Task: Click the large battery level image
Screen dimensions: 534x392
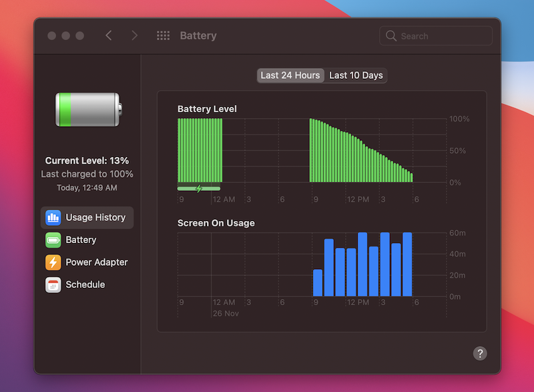Action: click(x=87, y=110)
